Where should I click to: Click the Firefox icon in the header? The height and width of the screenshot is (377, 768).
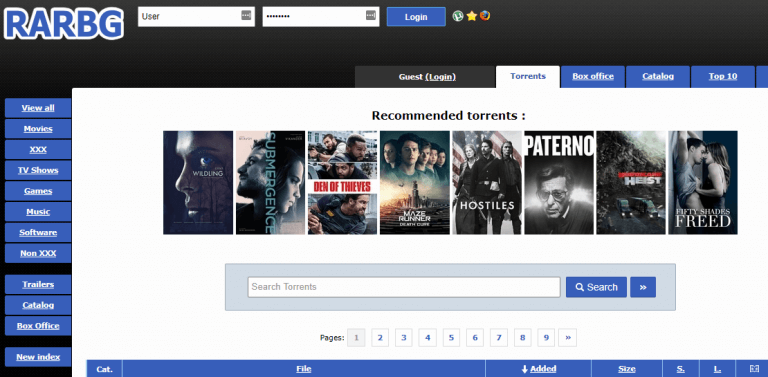[485, 16]
